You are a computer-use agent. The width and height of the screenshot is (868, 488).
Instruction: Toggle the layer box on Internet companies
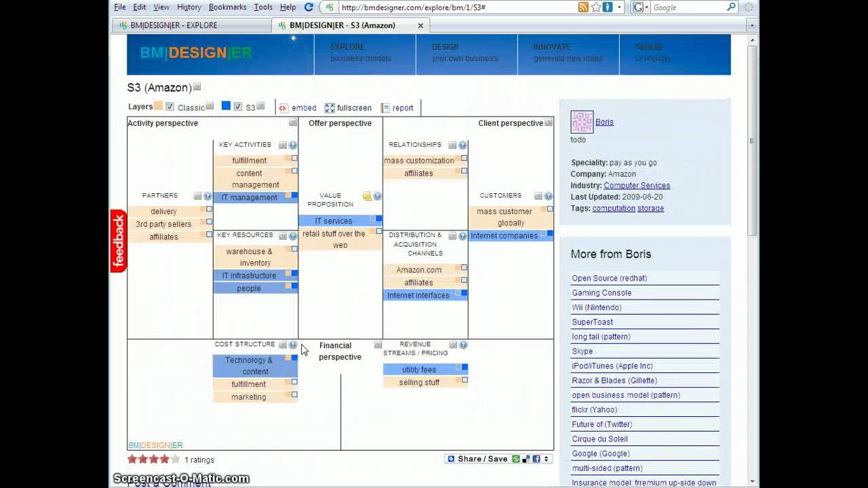click(x=549, y=233)
